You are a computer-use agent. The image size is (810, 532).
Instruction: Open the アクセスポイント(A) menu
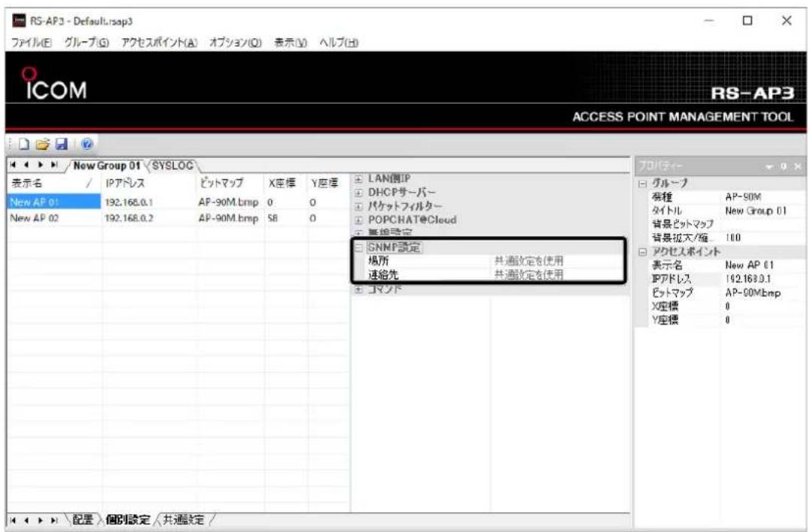(159, 43)
